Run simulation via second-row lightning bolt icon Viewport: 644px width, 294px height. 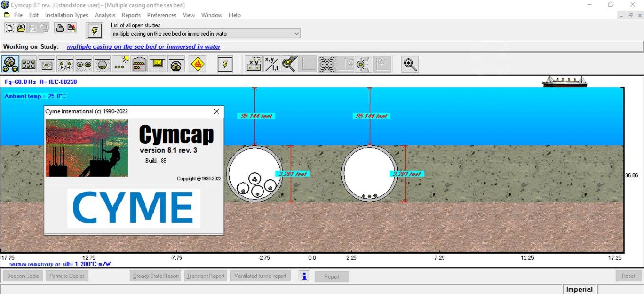[x=225, y=64]
